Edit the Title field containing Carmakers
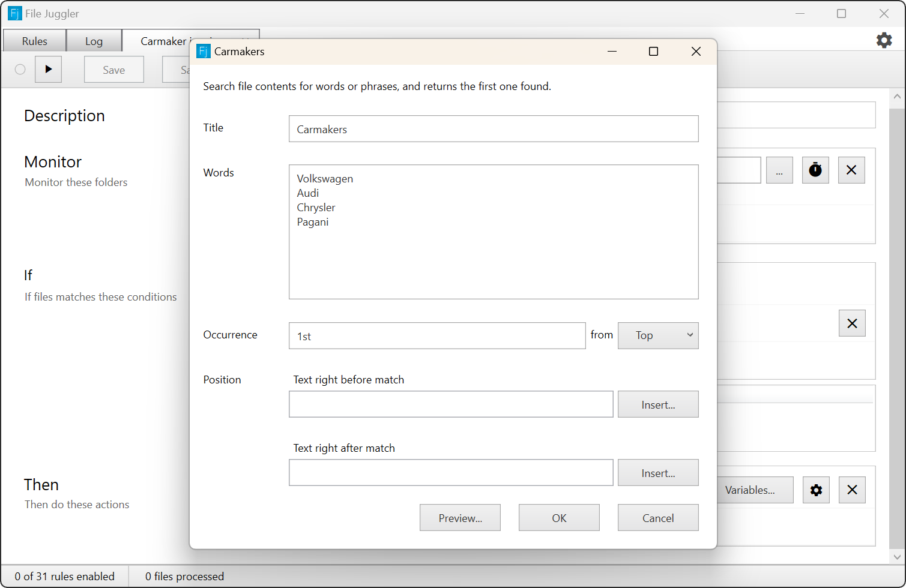Screen dimensions: 906x588 (494, 129)
